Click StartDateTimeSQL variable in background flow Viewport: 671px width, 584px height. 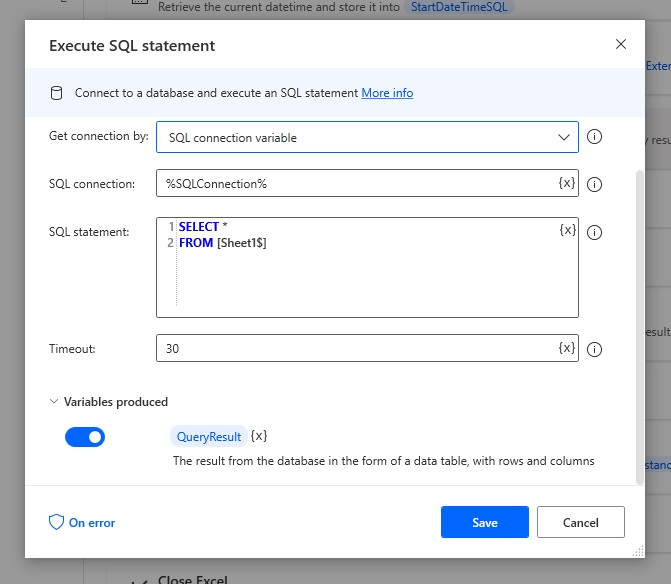[x=459, y=7]
